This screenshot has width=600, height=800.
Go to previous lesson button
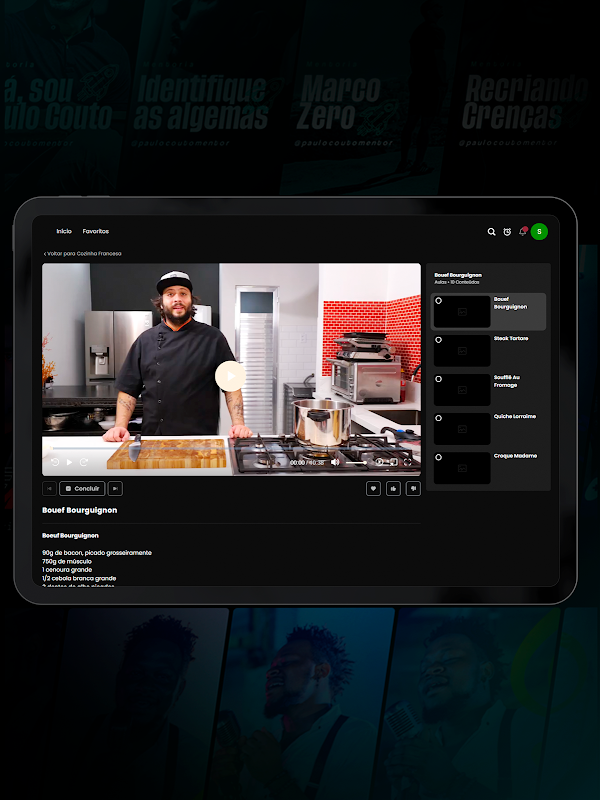[49, 489]
